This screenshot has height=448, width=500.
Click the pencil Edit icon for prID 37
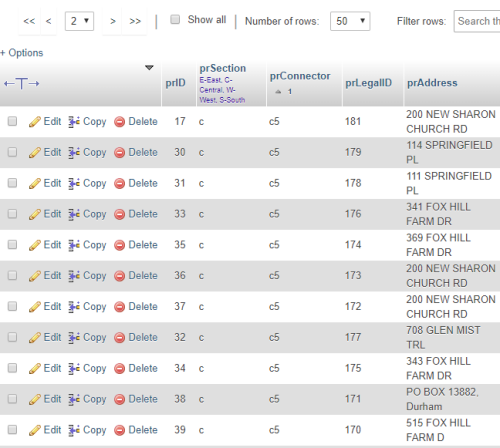(35, 307)
